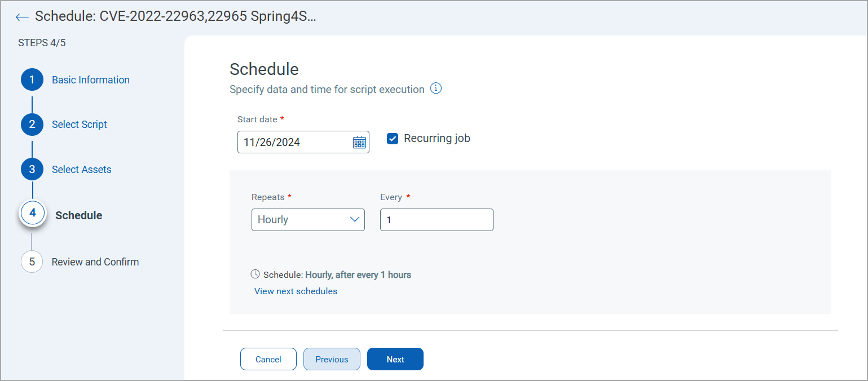This screenshot has height=381, width=868.
Task: Open the calendar picker icon in Start date
Action: click(359, 142)
